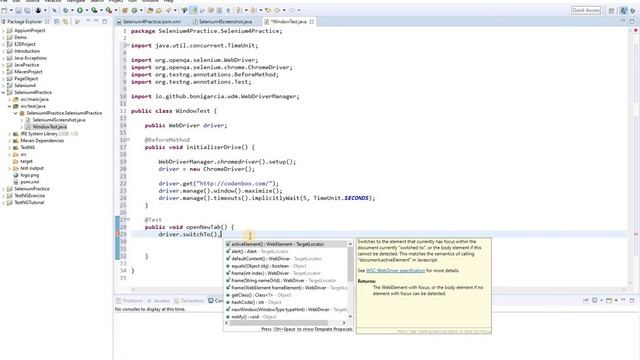
Task: Click the proposal list horizontal scrollbar thumb
Action: (x=279, y=323)
